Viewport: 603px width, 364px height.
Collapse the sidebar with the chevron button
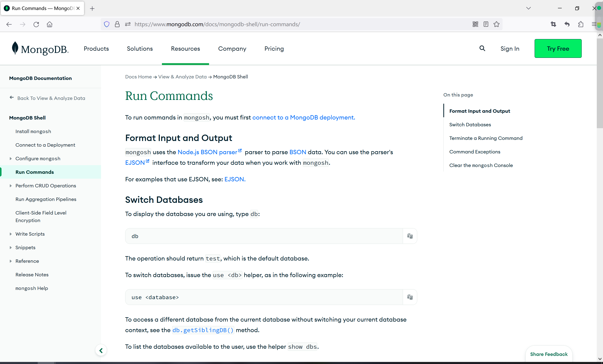(x=101, y=351)
